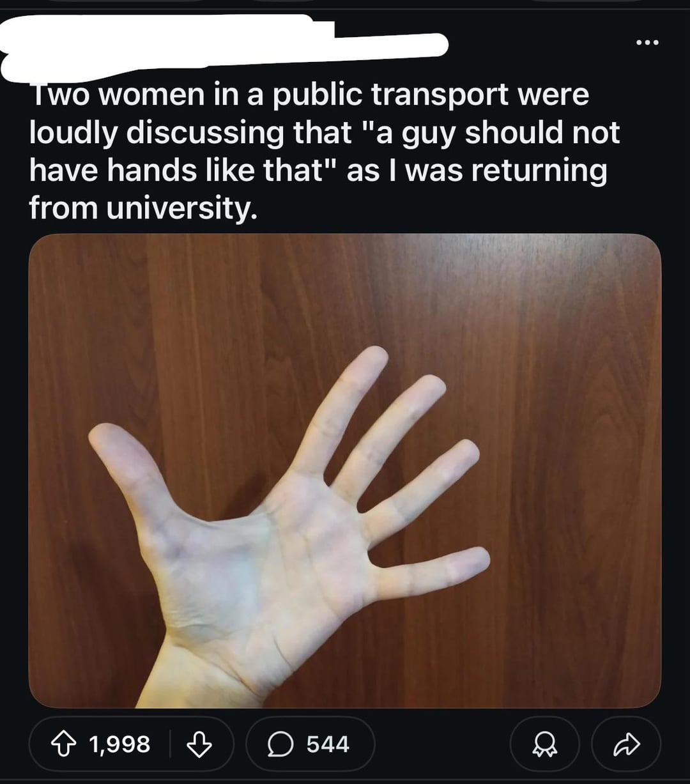This screenshot has width=690, height=784.
Task: Tap the 1,998 vote count
Action: click(x=119, y=744)
